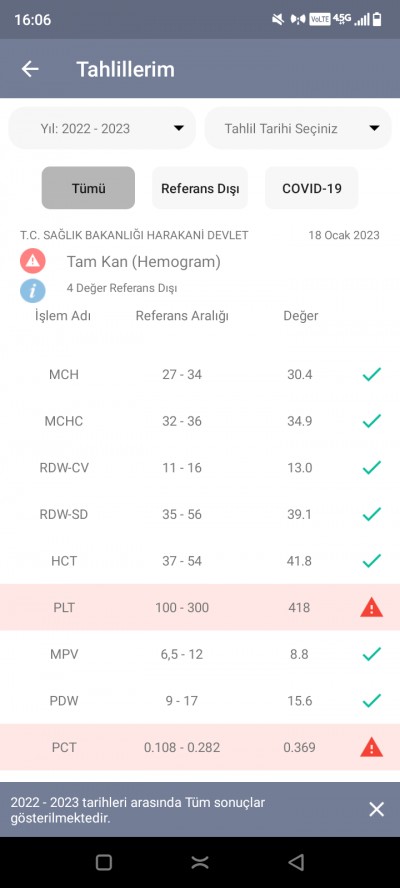Tap the green checkmark next to MCH

pyautogui.click(x=371, y=374)
